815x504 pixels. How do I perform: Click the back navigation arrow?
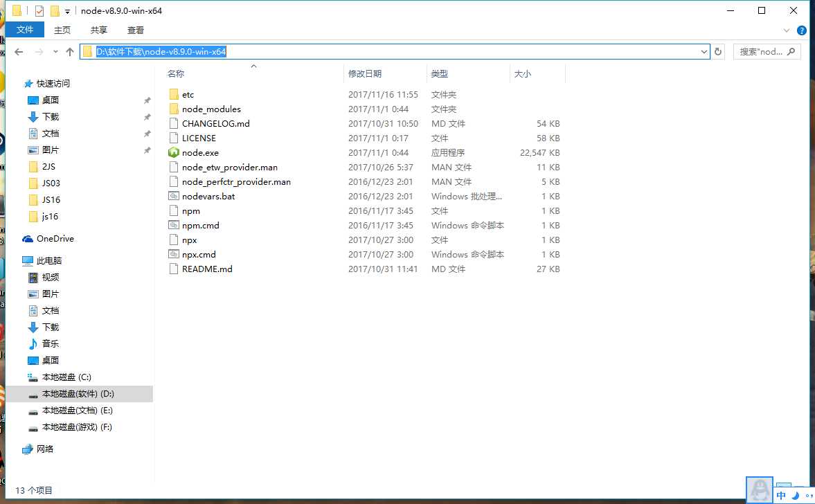click(x=19, y=51)
